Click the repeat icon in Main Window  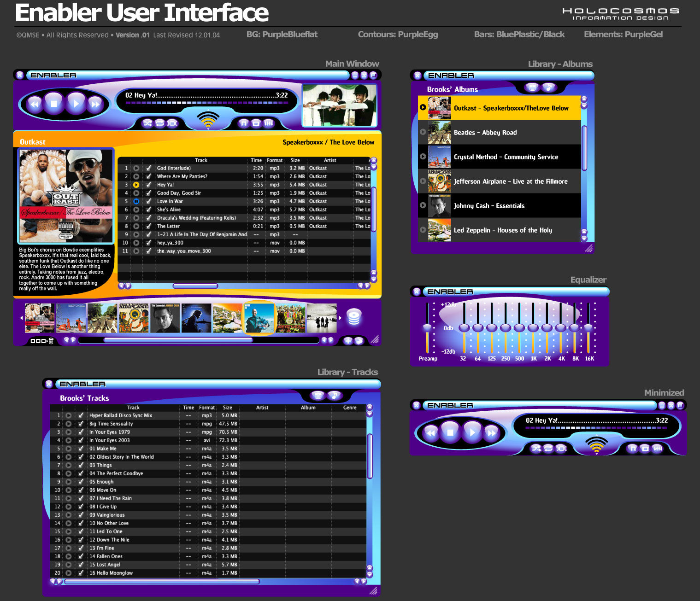click(160, 123)
